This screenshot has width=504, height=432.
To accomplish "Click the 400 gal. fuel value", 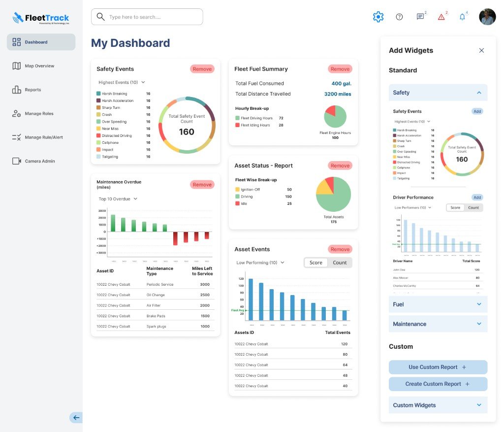I will pyautogui.click(x=342, y=83).
